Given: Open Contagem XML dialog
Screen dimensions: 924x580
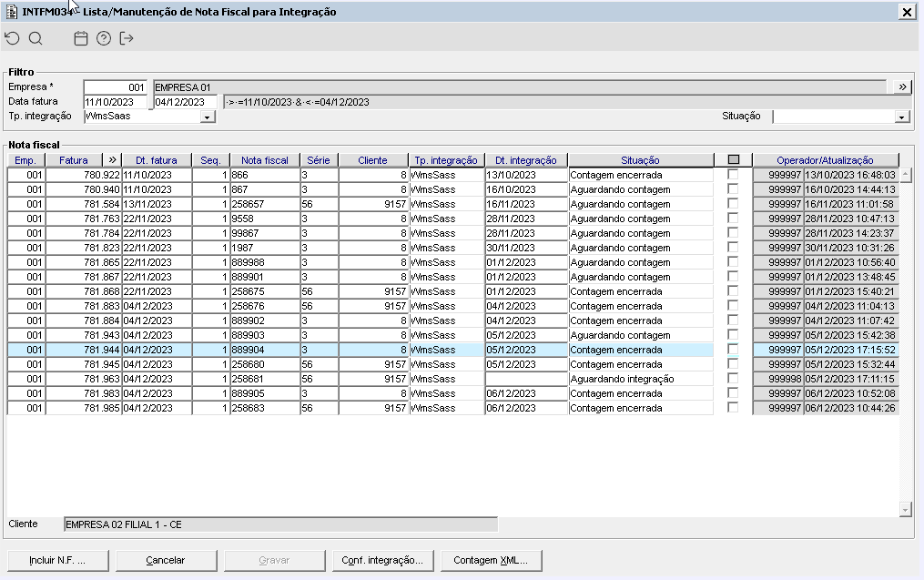Looking at the screenshot, I should point(491,561).
